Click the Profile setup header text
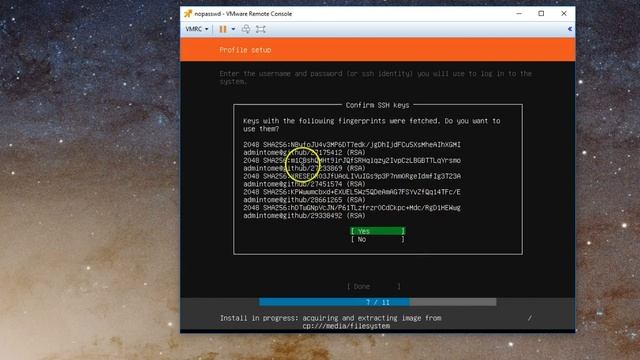640x360 pixels. (245, 50)
